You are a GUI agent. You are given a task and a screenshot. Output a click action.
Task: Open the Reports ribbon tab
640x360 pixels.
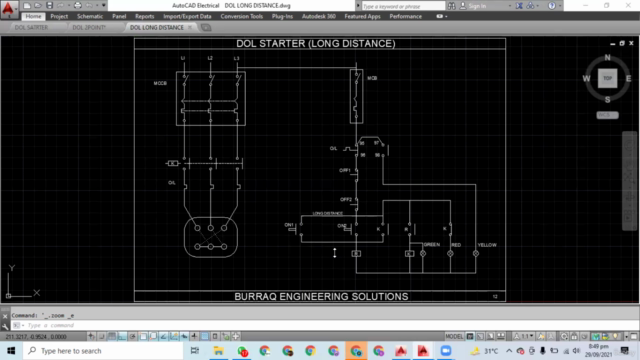(x=144, y=16)
